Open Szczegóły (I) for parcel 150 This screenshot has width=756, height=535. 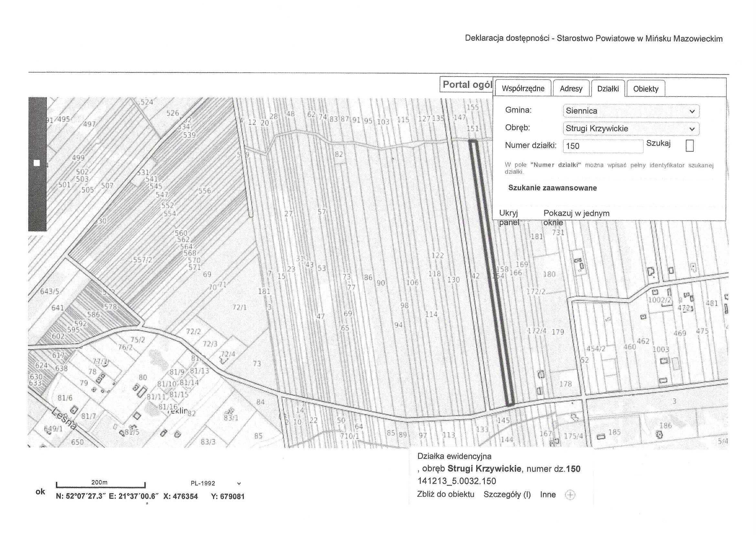pos(507,495)
